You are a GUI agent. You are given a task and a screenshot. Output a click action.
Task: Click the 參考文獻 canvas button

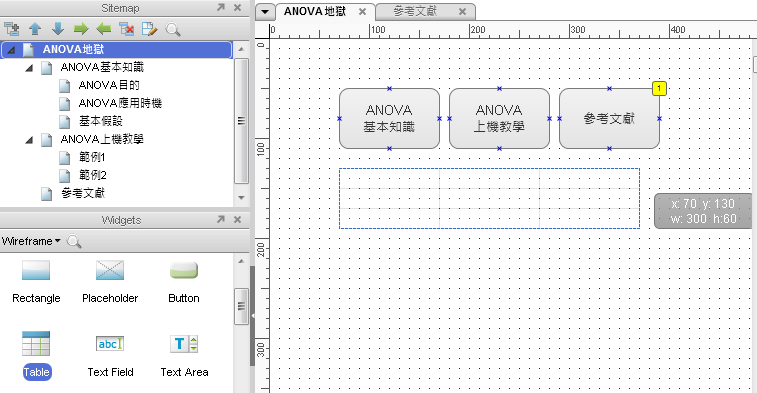pyautogui.click(x=609, y=118)
